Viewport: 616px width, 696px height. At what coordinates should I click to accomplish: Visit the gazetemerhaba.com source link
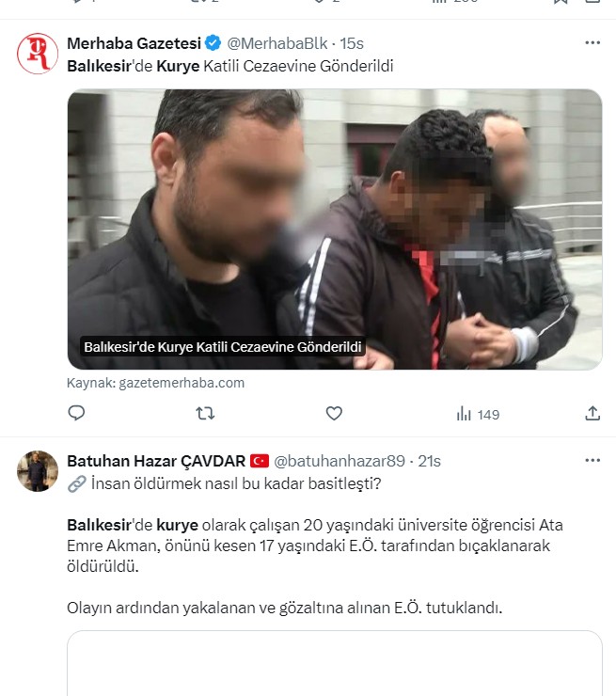(155, 383)
